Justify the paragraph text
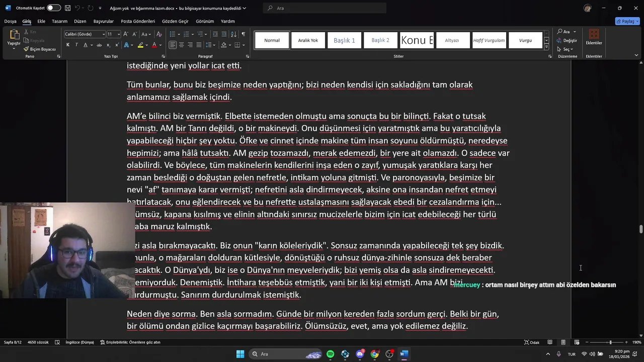 (199, 45)
